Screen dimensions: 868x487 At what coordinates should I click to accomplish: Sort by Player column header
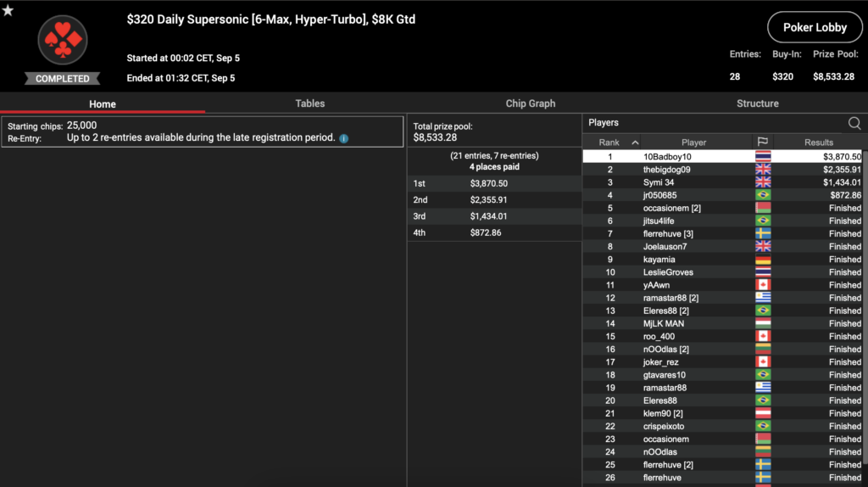pos(693,143)
